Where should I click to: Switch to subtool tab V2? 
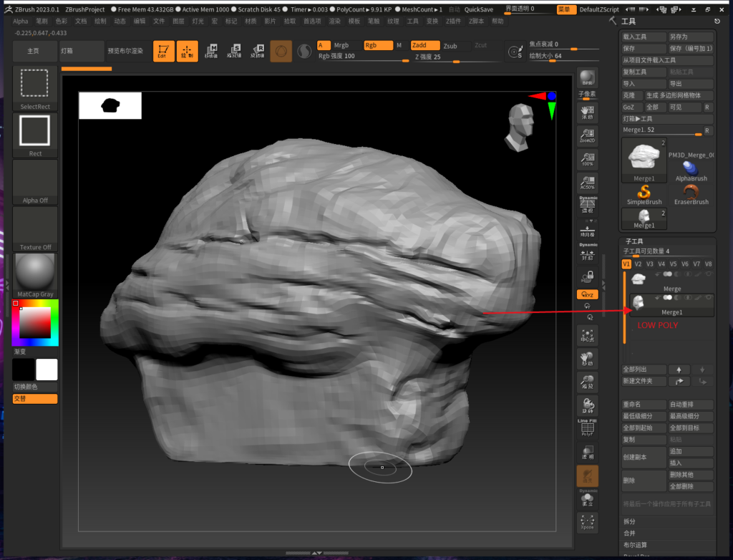point(638,264)
